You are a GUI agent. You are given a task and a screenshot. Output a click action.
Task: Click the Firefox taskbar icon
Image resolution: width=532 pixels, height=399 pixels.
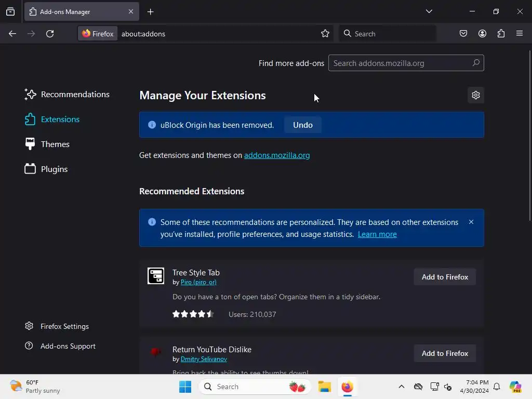[x=347, y=387]
